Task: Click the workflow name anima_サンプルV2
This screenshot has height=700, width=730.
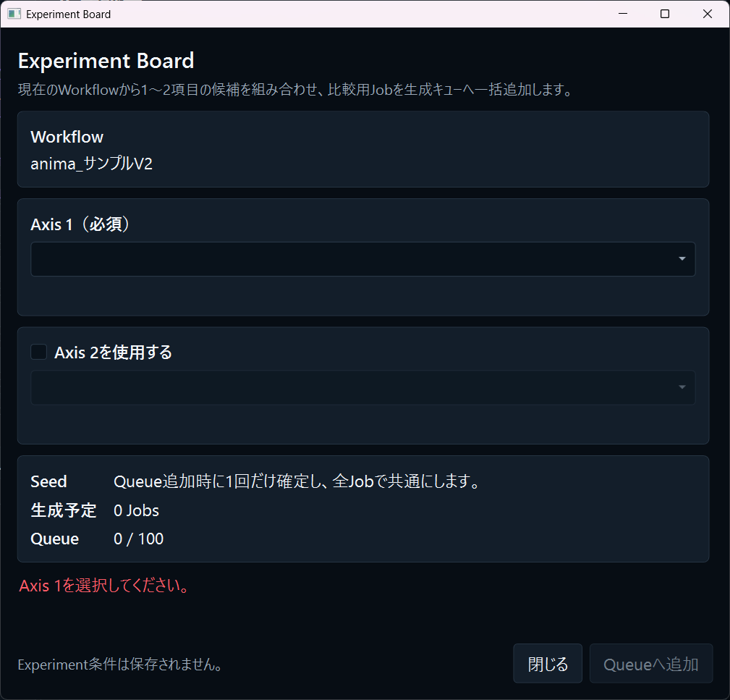Action: [x=91, y=164]
